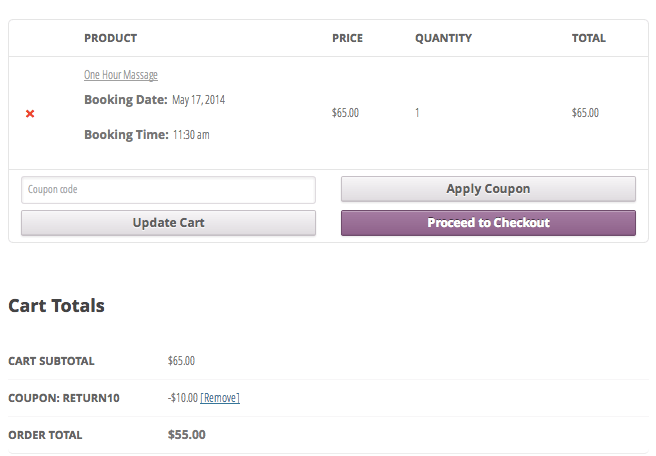Select the QUANTITY column header

(443, 39)
